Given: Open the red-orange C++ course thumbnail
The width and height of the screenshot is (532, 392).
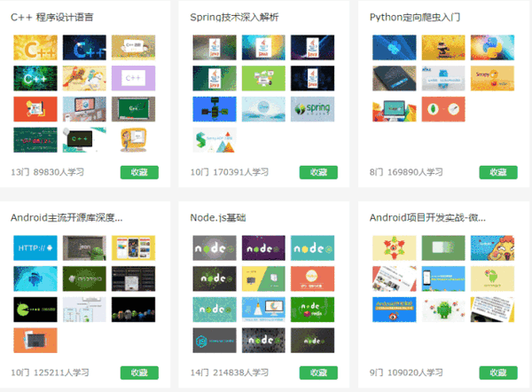Looking at the screenshot, I should pos(35,109).
